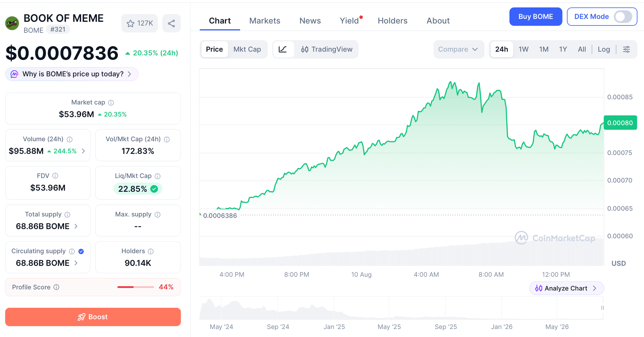Click the share icon next to watchlist

(171, 23)
